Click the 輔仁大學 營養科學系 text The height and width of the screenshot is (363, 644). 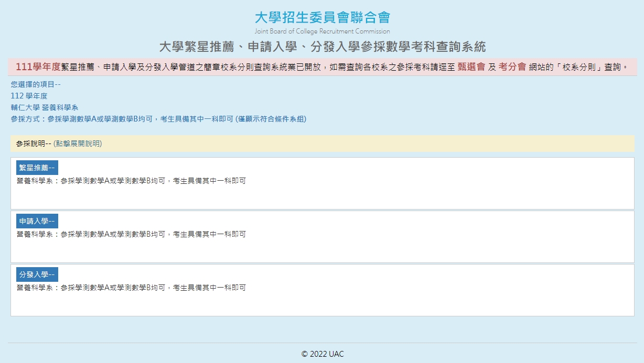pyautogui.click(x=45, y=107)
